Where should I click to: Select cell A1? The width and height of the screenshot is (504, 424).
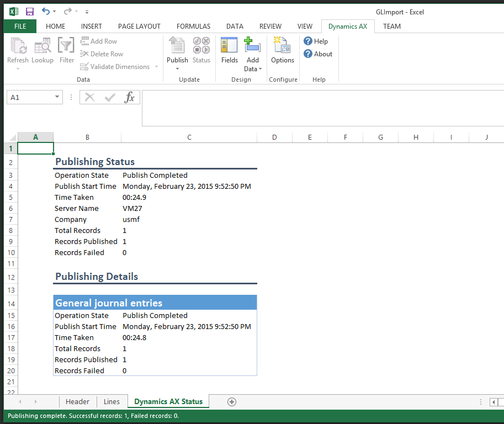click(x=36, y=149)
